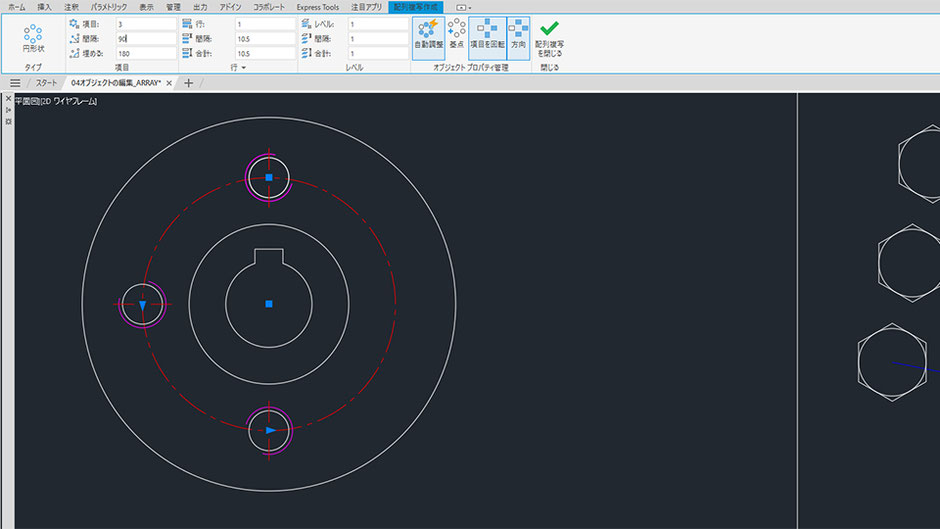Edit the level 合計 value field
Image resolution: width=940 pixels, height=529 pixels.
(378, 53)
